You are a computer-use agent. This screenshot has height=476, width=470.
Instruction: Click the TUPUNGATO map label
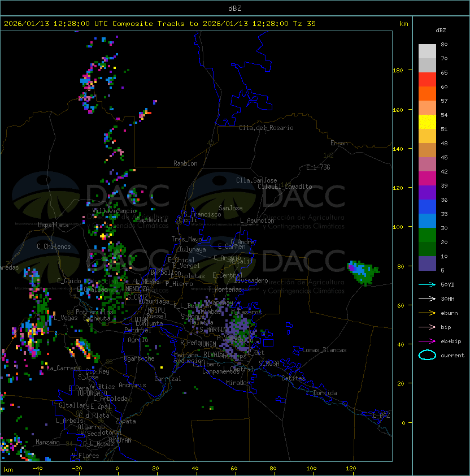pos(92,393)
